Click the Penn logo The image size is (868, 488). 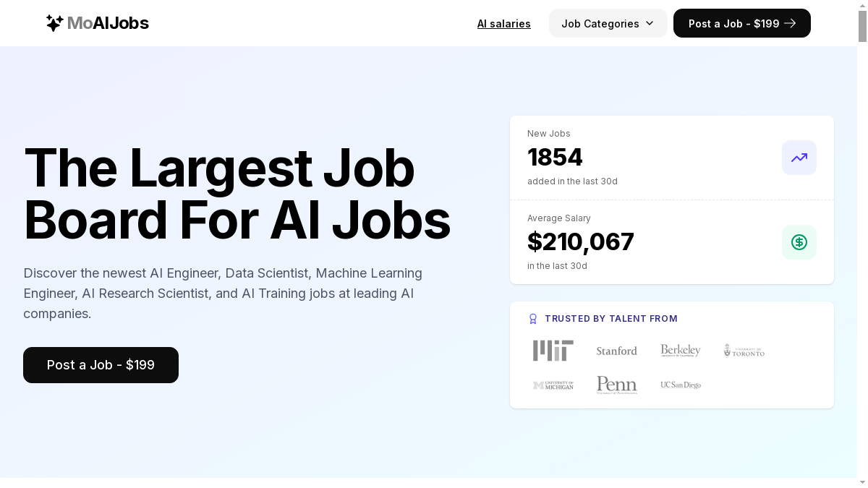616,385
